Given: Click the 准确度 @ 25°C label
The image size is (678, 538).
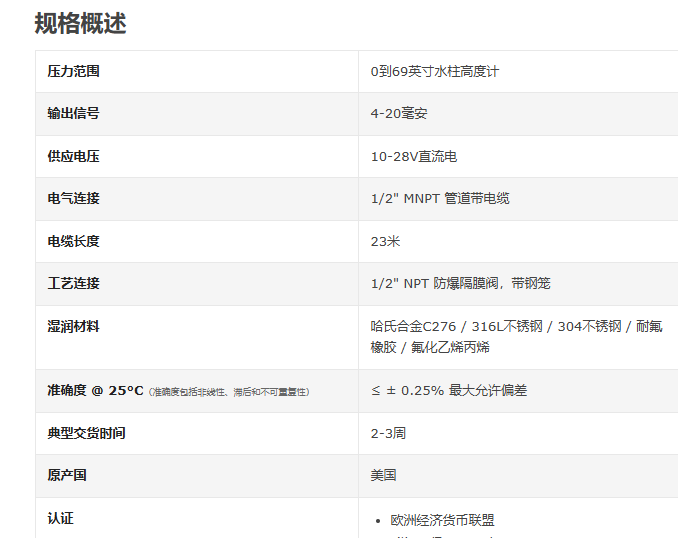Looking at the screenshot, I should 95,390.
